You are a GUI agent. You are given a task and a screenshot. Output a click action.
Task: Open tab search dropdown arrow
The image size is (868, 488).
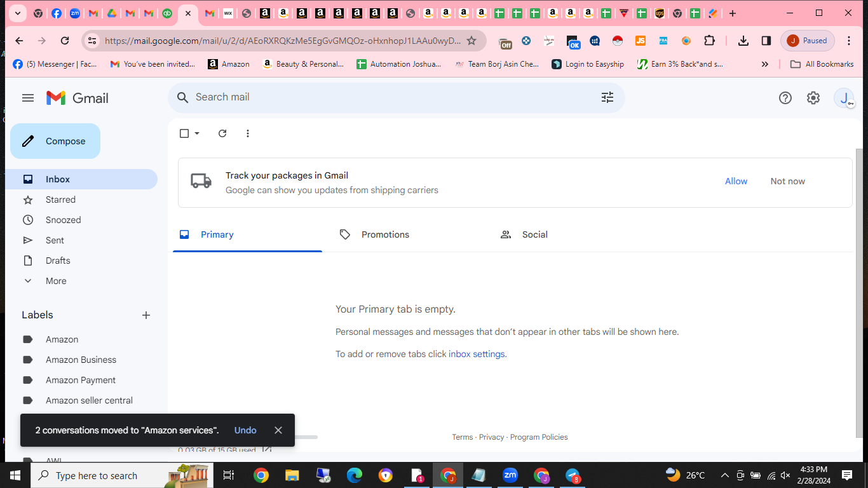(x=18, y=13)
